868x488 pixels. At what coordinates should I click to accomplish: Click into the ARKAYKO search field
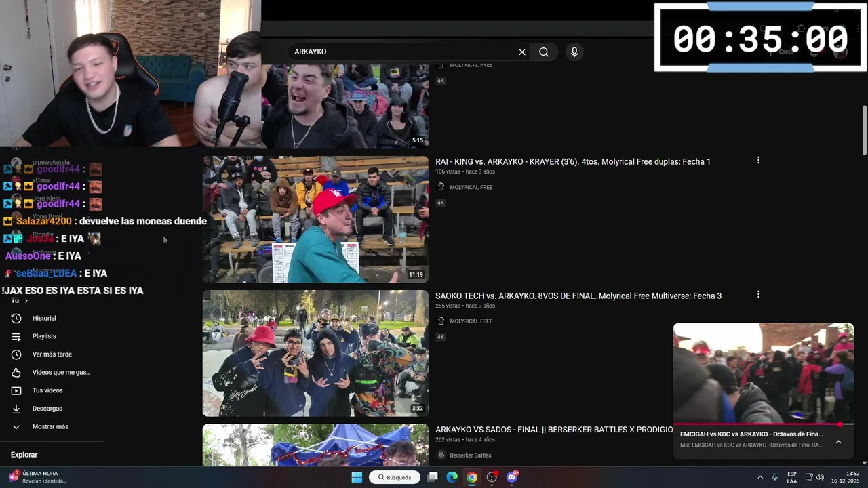(403, 52)
